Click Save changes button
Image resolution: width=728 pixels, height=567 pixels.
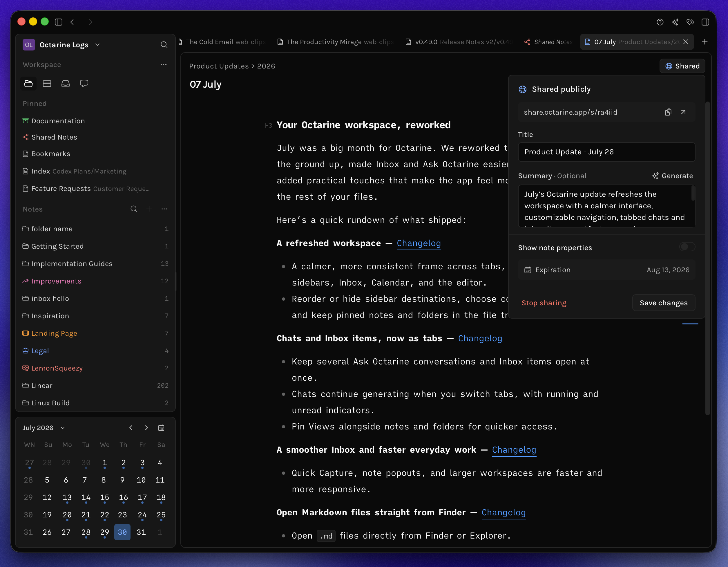pos(664,303)
